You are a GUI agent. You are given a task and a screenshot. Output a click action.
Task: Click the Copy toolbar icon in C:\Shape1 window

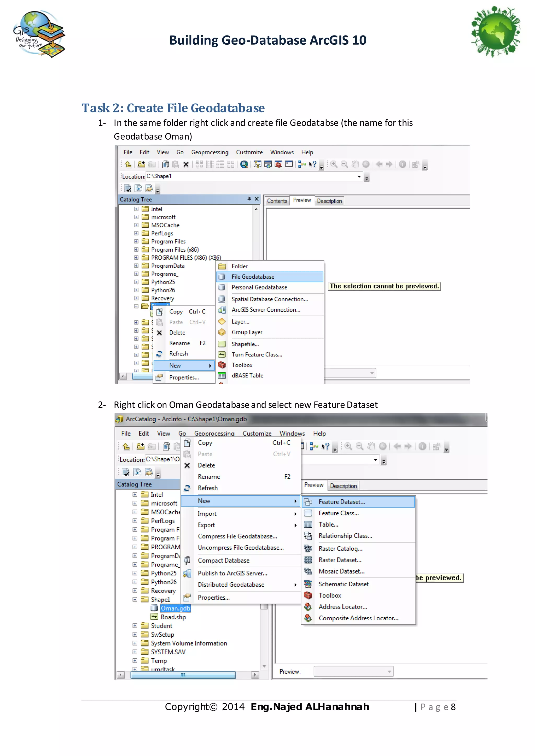(x=165, y=164)
